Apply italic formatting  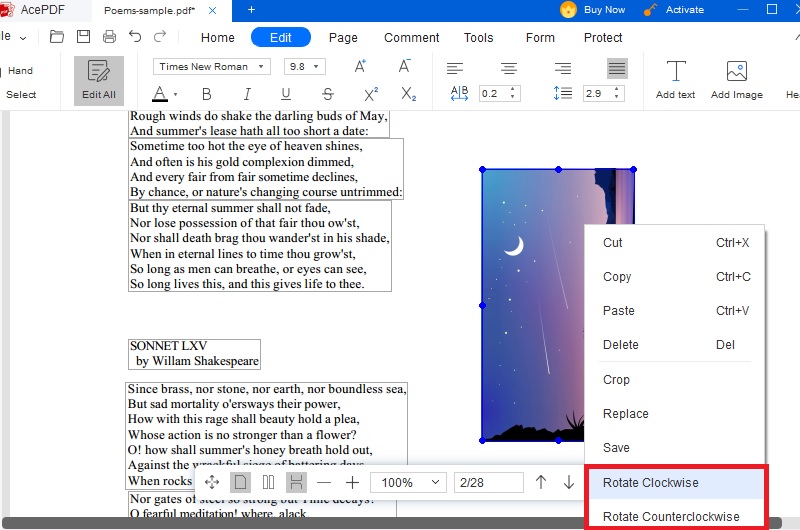247,94
